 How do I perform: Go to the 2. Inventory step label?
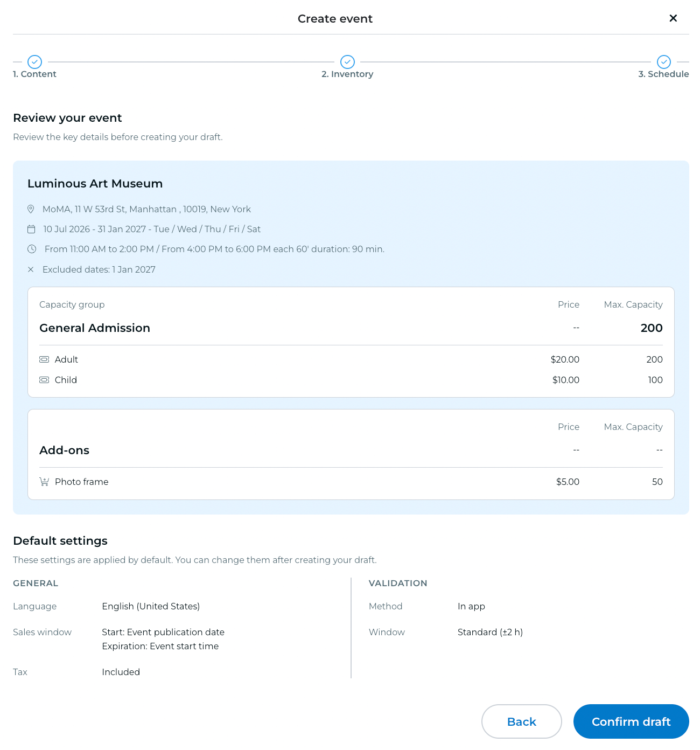(347, 74)
